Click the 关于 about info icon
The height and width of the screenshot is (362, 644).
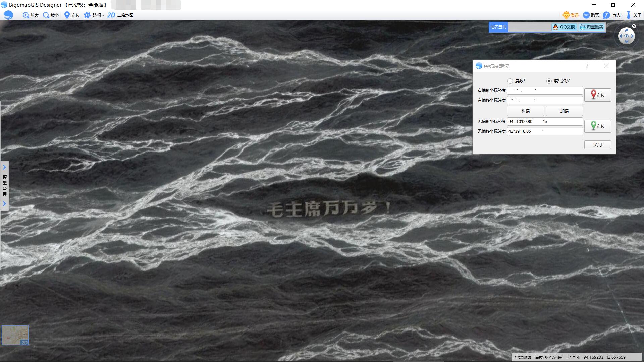629,15
